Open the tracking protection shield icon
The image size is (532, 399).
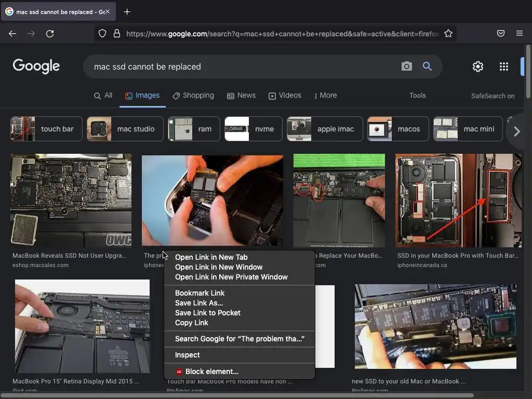[x=102, y=33]
